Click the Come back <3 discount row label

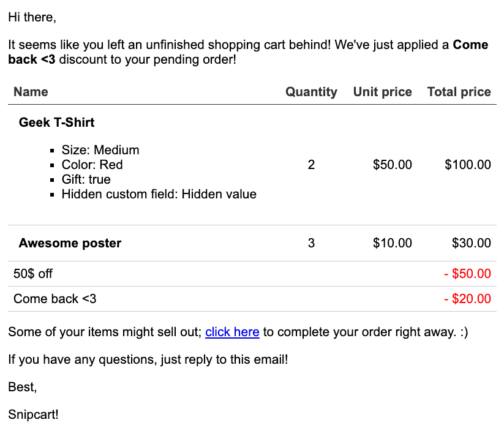coord(55,299)
